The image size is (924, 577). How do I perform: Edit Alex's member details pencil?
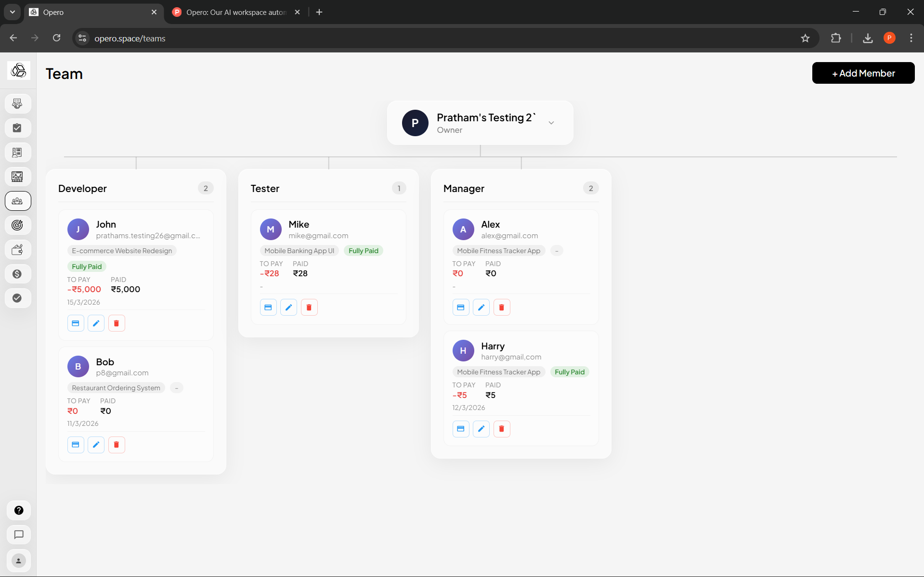coord(481,308)
